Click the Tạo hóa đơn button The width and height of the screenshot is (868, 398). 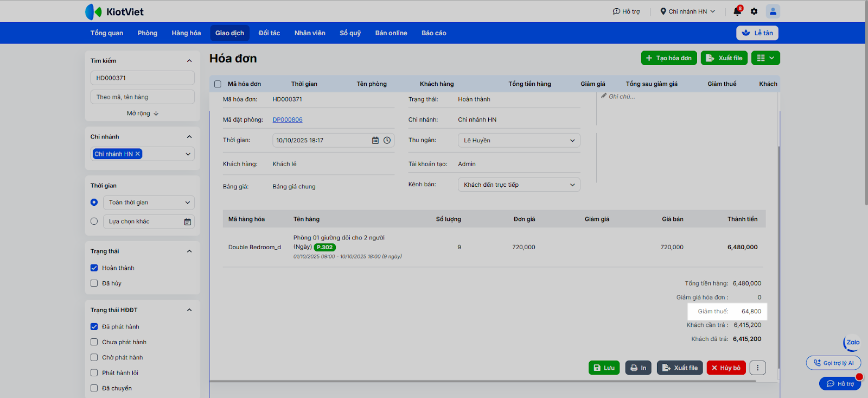(x=668, y=58)
